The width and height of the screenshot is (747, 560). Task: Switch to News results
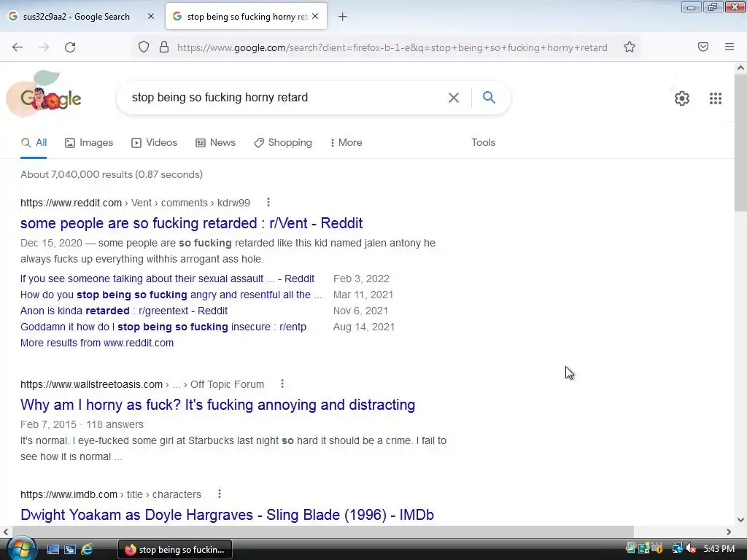(215, 142)
